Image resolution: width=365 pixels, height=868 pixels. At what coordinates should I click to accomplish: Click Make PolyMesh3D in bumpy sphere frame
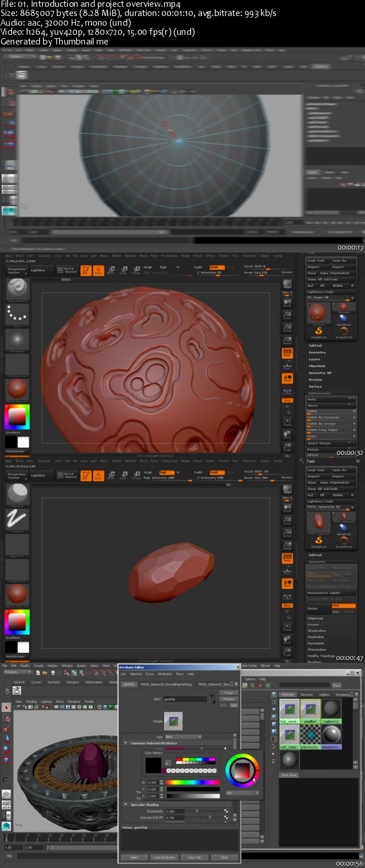[339, 274]
